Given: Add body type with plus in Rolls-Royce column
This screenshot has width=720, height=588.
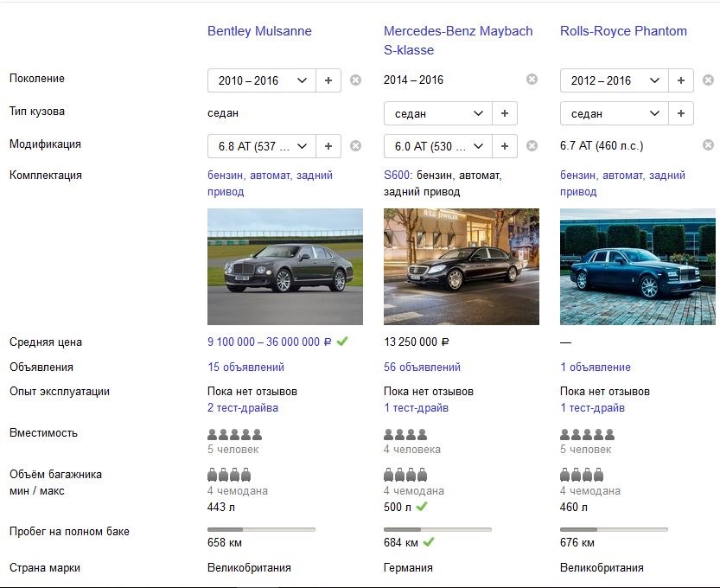Looking at the screenshot, I should [x=681, y=113].
